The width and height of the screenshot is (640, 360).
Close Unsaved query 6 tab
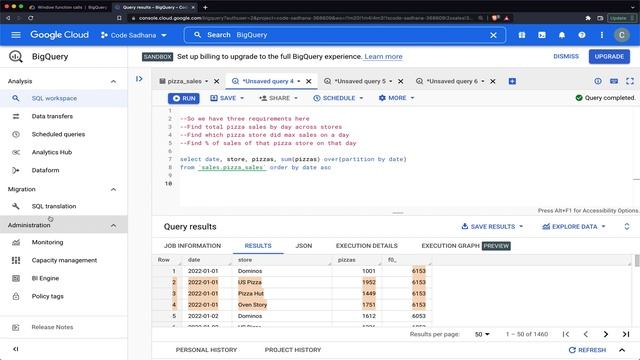pyautogui.click(x=493, y=81)
